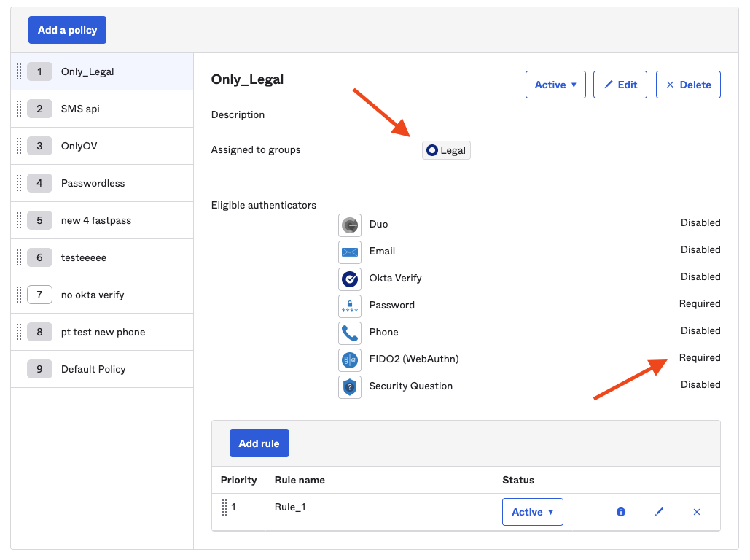Edit Rule_1 using the pencil icon
750x560 pixels.
click(x=659, y=512)
